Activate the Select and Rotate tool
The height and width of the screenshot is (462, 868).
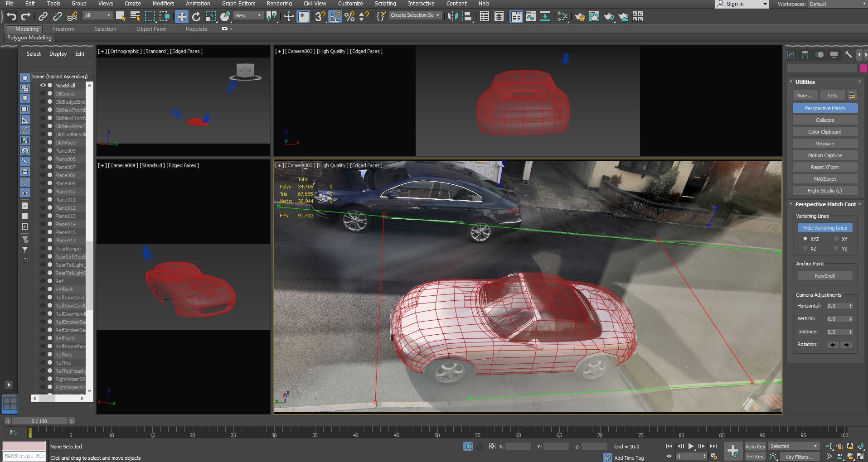point(196,17)
